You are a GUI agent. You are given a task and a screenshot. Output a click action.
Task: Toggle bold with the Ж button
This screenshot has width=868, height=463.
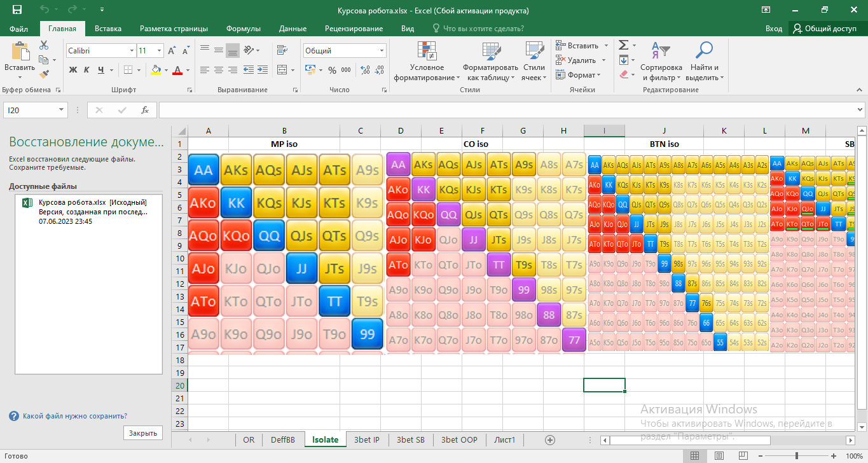pyautogui.click(x=73, y=70)
